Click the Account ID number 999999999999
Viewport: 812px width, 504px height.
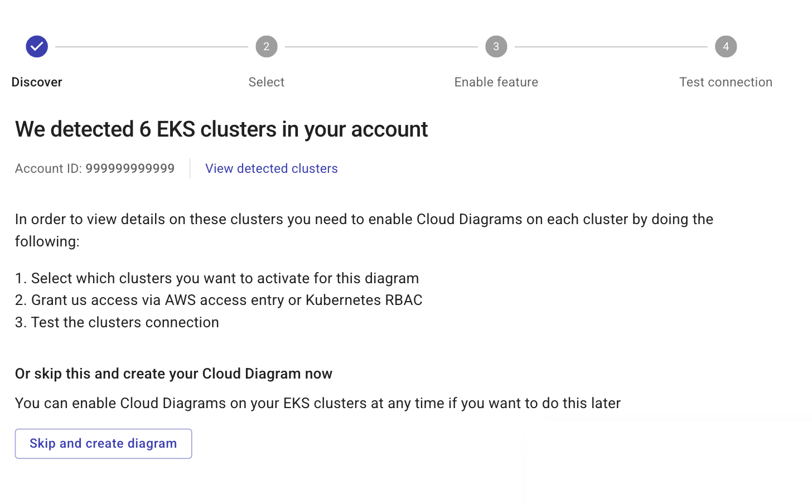pyautogui.click(x=130, y=168)
